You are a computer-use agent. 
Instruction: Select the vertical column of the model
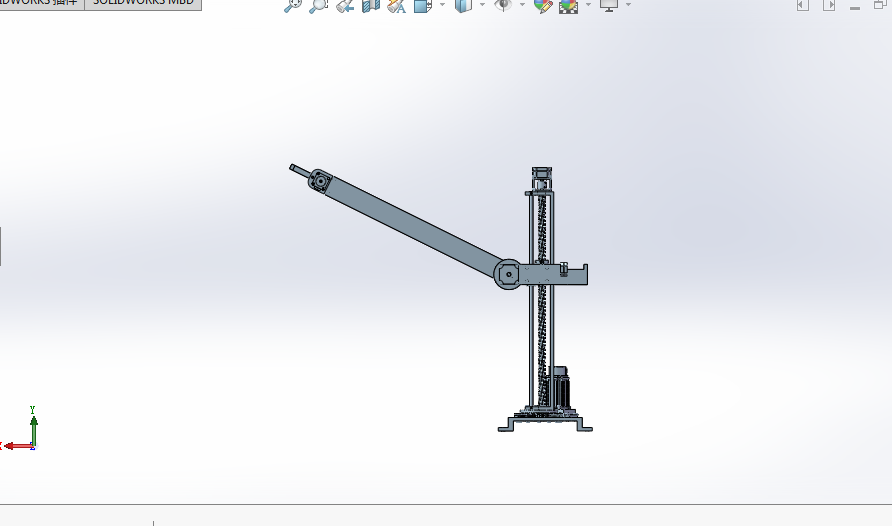tap(542, 301)
